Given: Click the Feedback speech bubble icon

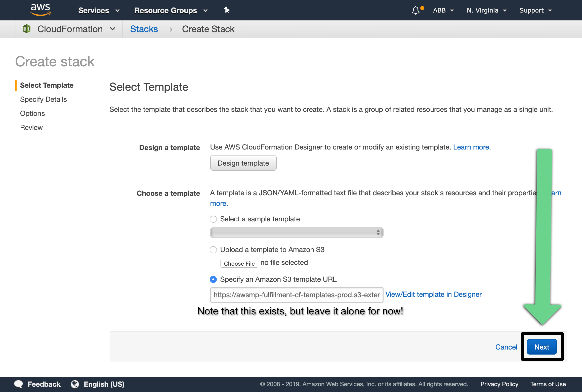Looking at the screenshot, I should coord(18,384).
